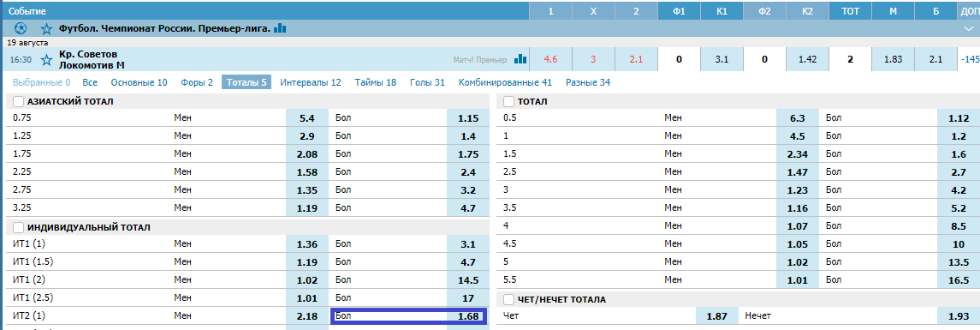
Task: Switch to the Форы 2 tab
Action: coord(197,82)
